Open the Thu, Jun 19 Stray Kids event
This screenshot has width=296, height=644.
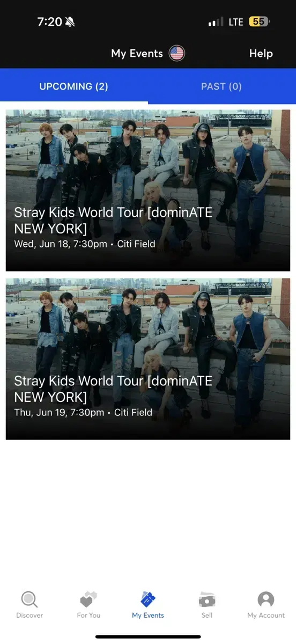[148, 359]
